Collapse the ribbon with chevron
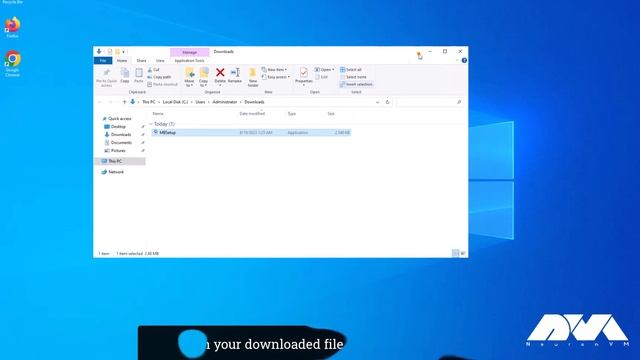Viewport: 640px width, 360px height. coord(457,60)
